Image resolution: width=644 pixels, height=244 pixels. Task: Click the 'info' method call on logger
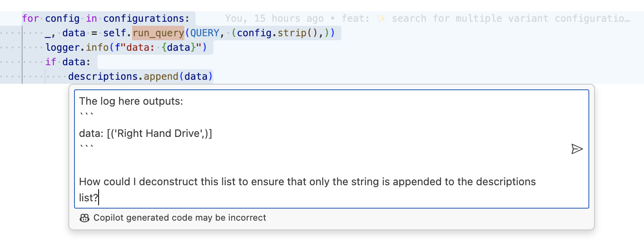click(97, 48)
